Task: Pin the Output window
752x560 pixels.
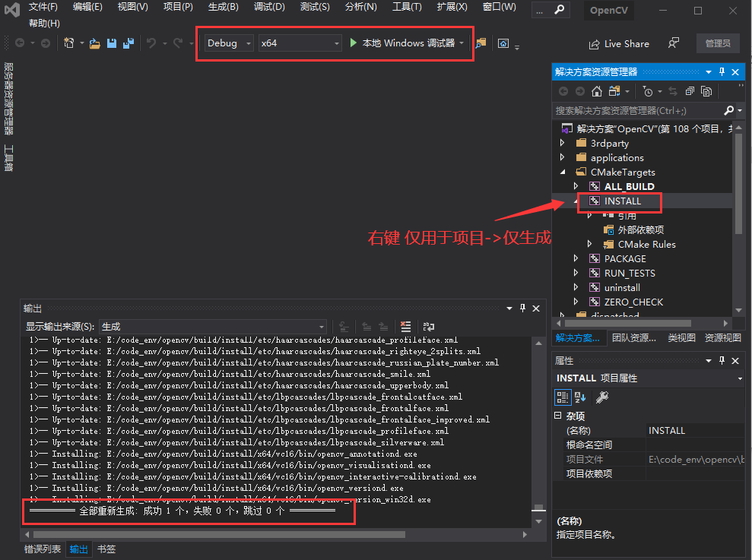Action: click(x=522, y=308)
